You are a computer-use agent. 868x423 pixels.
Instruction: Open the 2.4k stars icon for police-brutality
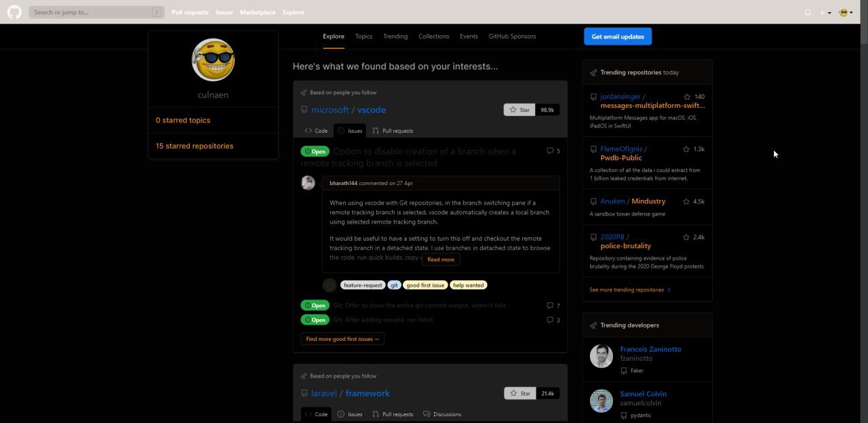(x=694, y=237)
